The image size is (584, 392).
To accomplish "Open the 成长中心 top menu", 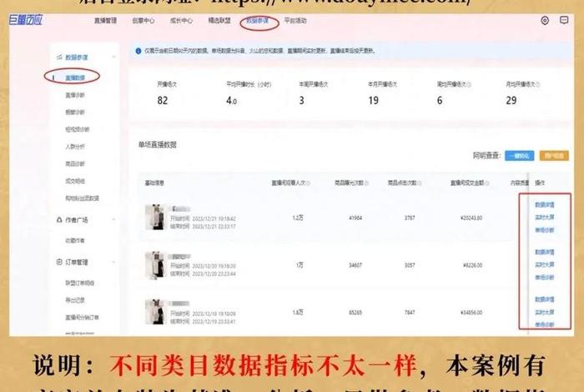I will 181,21.
